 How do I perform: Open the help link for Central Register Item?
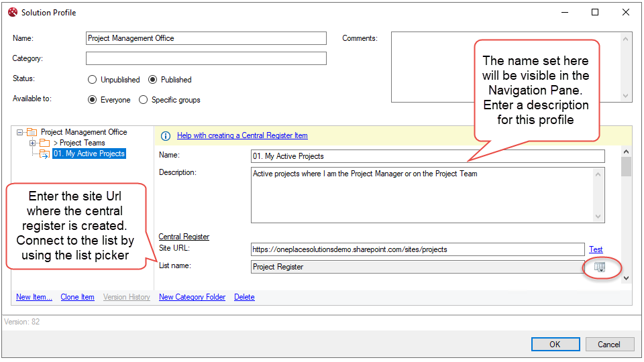pos(242,135)
